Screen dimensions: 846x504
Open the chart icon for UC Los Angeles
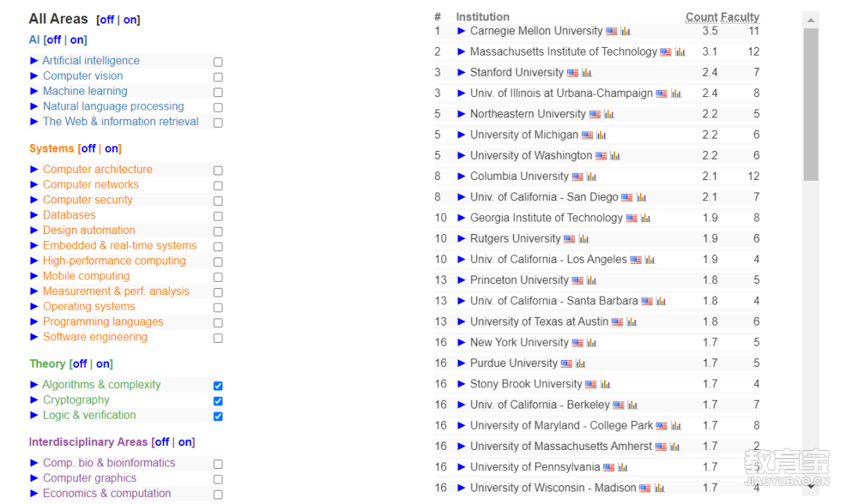tap(650, 260)
